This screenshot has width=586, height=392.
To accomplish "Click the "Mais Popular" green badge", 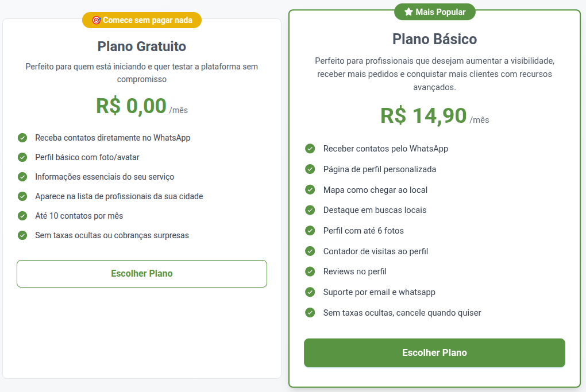I will (435, 11).
